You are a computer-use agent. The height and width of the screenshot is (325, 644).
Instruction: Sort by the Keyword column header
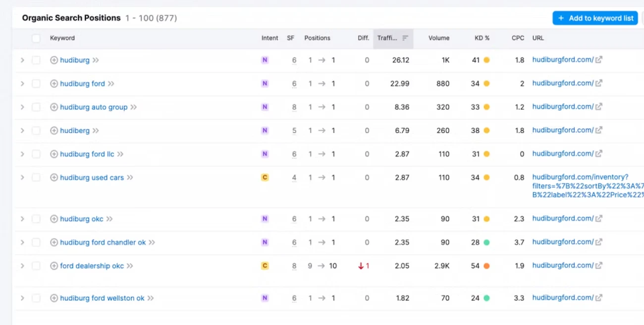coord(62,38)
